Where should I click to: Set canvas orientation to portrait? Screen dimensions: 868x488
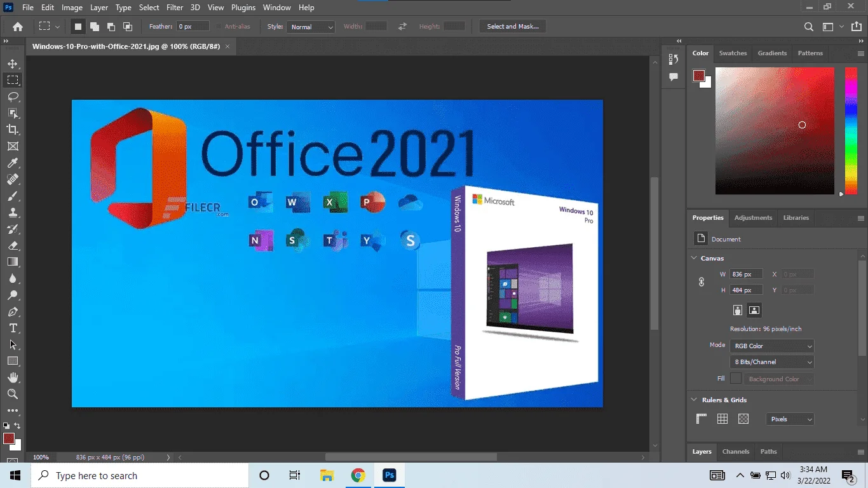click(738, 310)
